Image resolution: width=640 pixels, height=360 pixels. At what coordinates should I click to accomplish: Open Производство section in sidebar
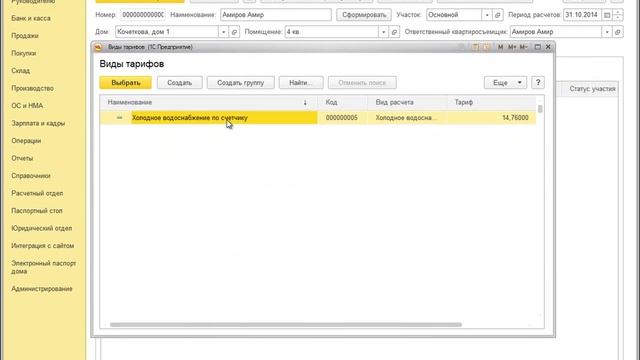(33, 89)
